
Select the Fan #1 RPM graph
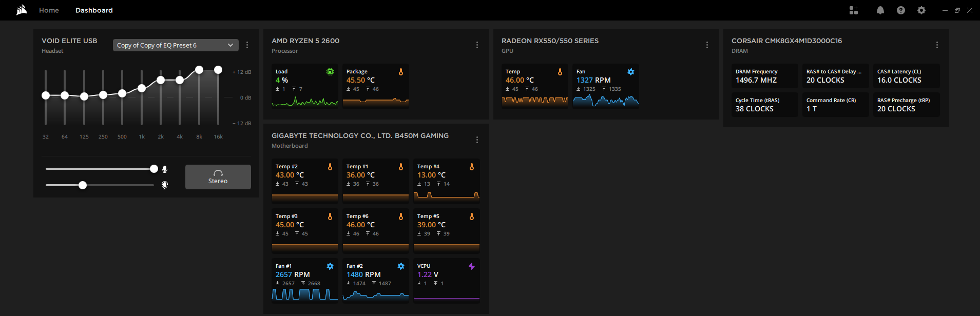305,294
